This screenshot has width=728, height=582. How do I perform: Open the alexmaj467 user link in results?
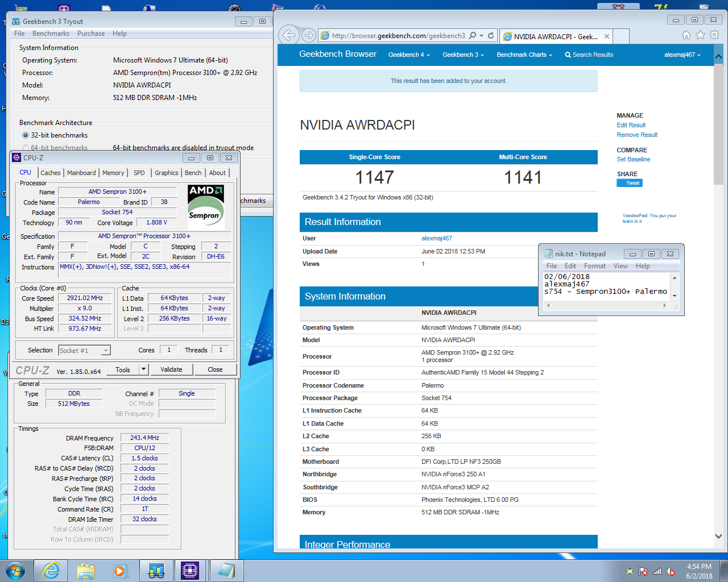436,238
